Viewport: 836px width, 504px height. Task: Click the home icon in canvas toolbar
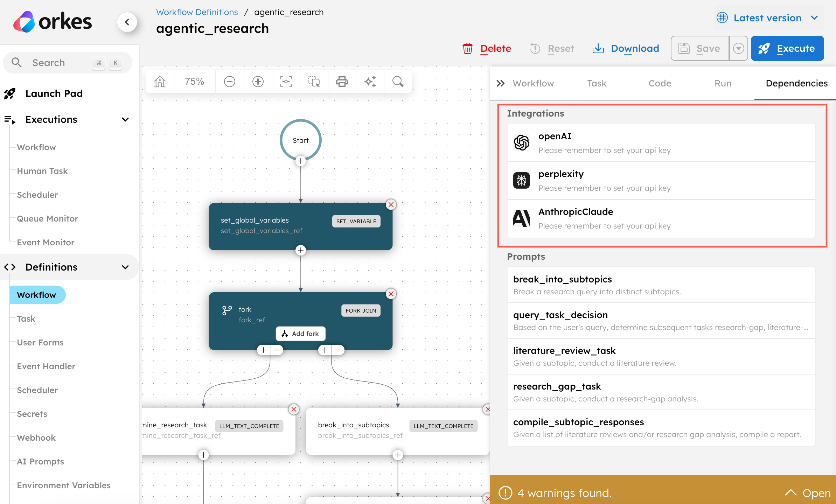click(160, 82)
